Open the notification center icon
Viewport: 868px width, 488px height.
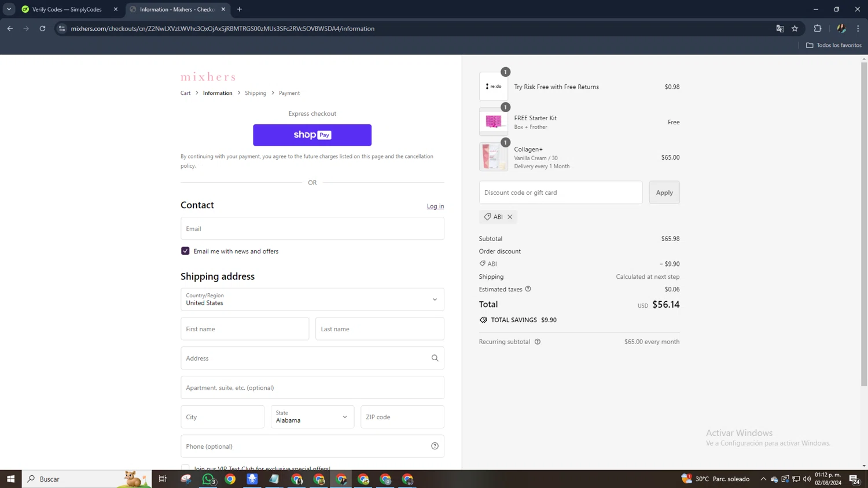854,479
